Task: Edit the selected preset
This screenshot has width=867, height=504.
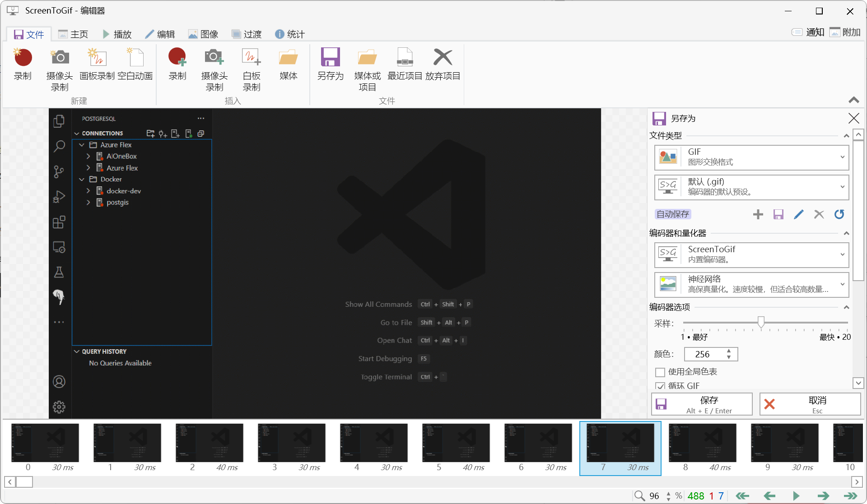Action: tap(799, 214)
